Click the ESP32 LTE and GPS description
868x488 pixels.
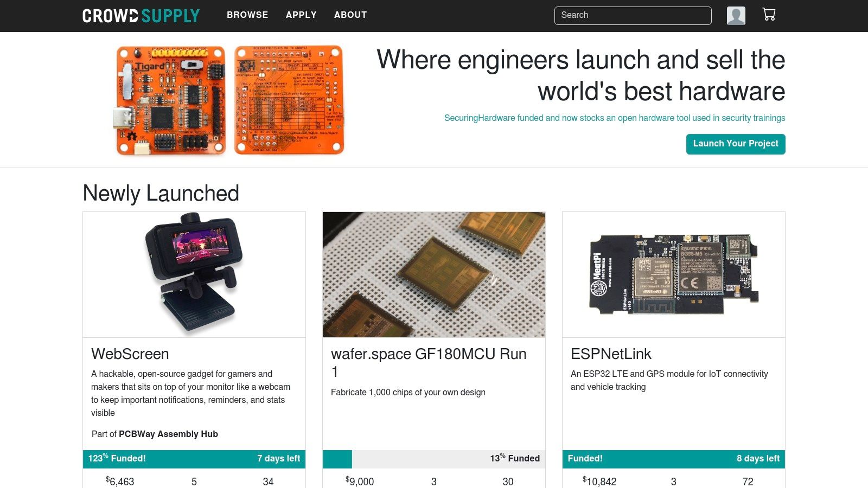pyautogui.click(x=669, y=381)
